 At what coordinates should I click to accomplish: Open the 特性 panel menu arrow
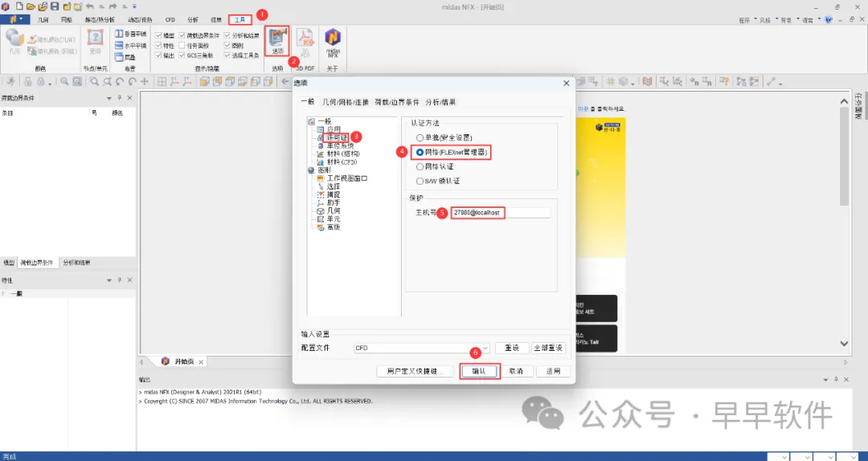(109, 280)
